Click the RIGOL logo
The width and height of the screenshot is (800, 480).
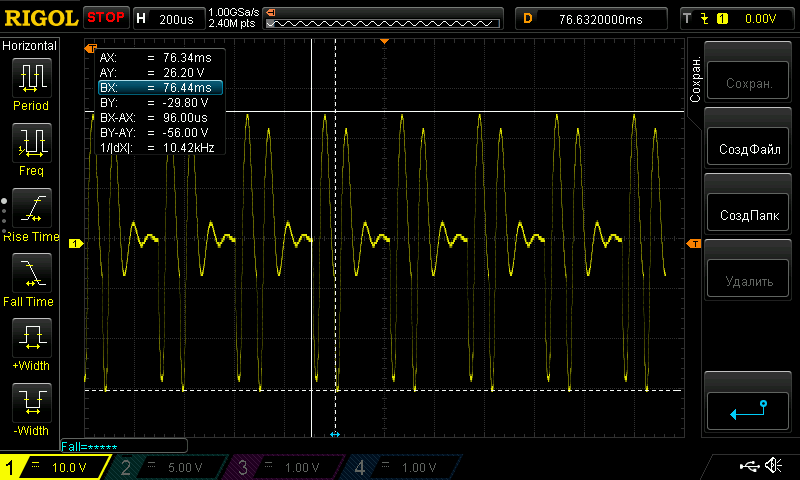click(41, 19)
